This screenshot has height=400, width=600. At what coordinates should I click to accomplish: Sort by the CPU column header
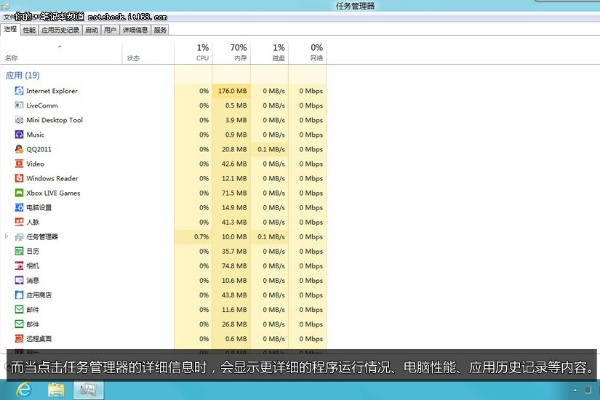(x=202, y=52)
